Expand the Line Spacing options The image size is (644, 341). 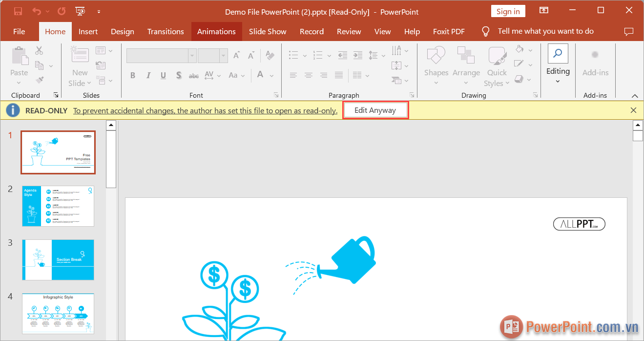pos(383,55)
